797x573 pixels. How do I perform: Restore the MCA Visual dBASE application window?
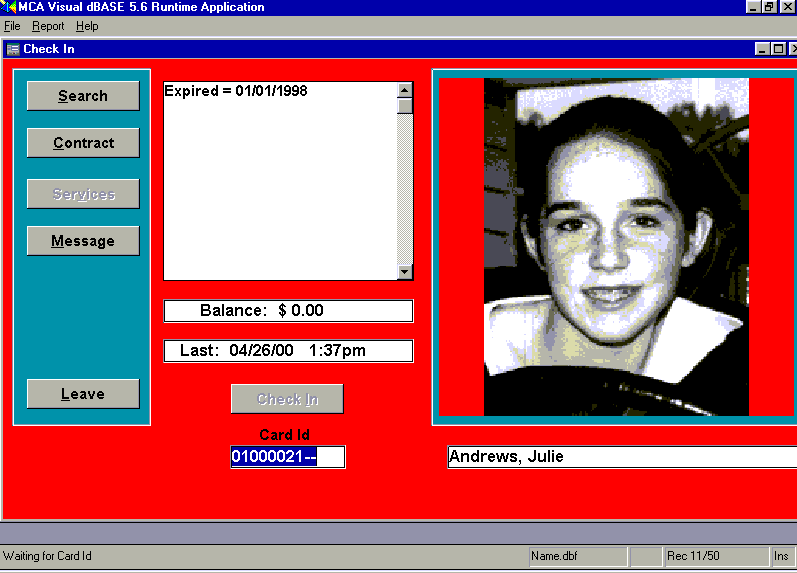(769, 7)
